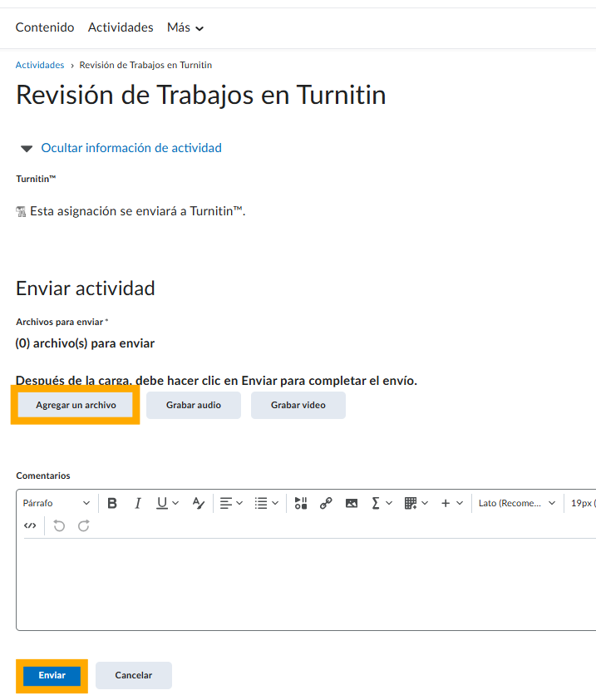Click the '(0) archivo(s) para enviar' text
Screen dimensions: 596x700
tap(85, 343)
